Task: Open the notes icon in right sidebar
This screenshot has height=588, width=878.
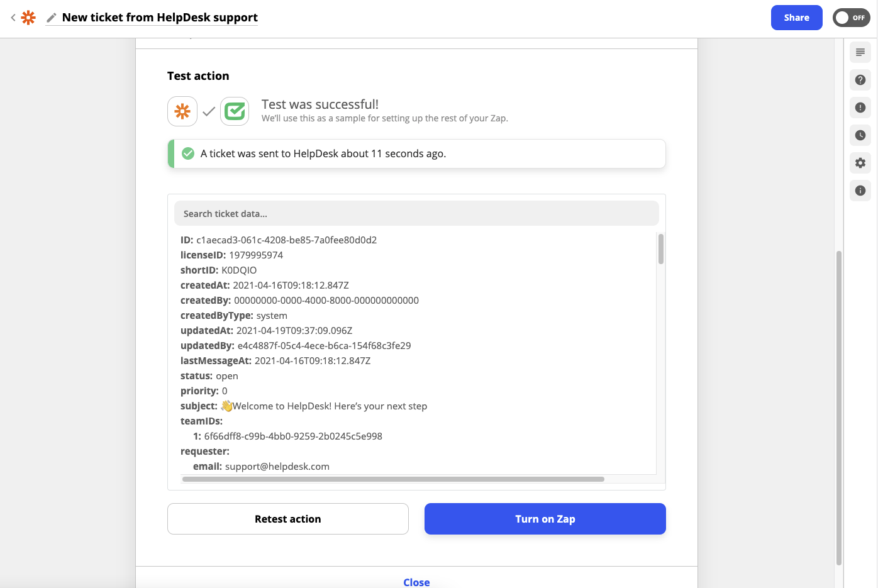Action: tap(860, 52)
